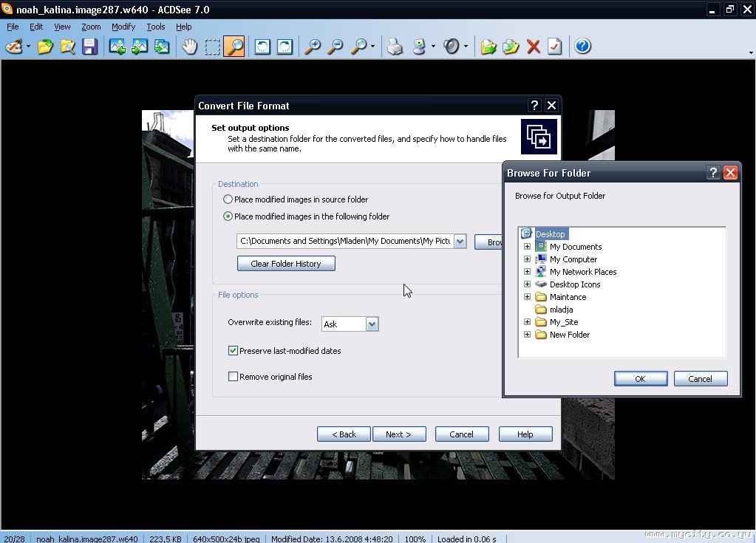Click the partially hidden Browse button
Viewport: 756px width, 543px height.
(x=488, y=242)
